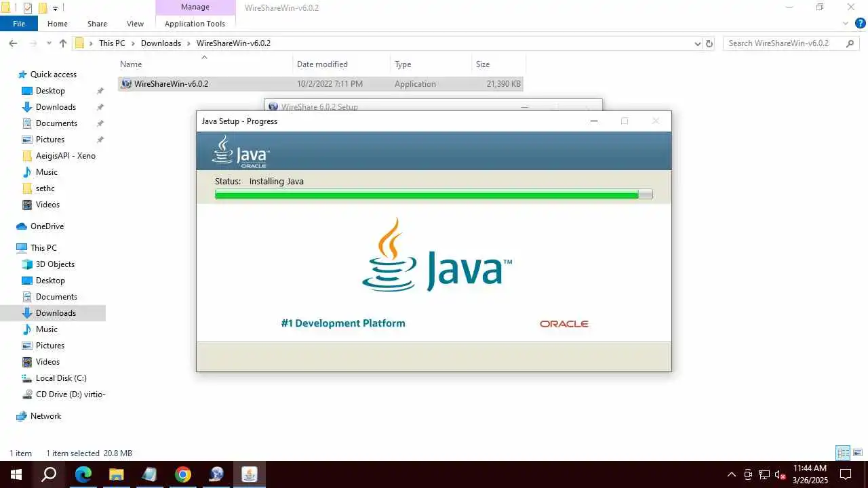Open 3D Objects under This PC

pos(55,264)
